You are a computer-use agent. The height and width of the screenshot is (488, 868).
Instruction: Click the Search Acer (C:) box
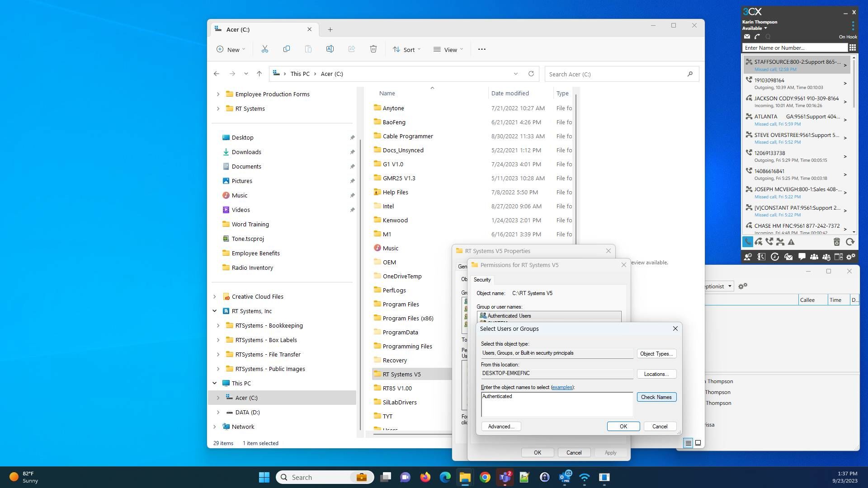(622, 74)
